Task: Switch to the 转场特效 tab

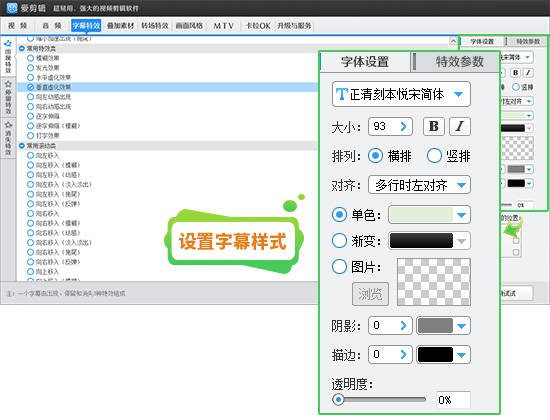Action: pos(155,26)
